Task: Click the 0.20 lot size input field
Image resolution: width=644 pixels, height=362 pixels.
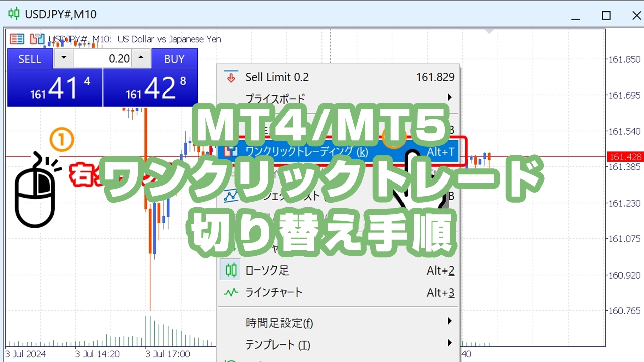Action: pyautogui.click(x=106, y=58)
